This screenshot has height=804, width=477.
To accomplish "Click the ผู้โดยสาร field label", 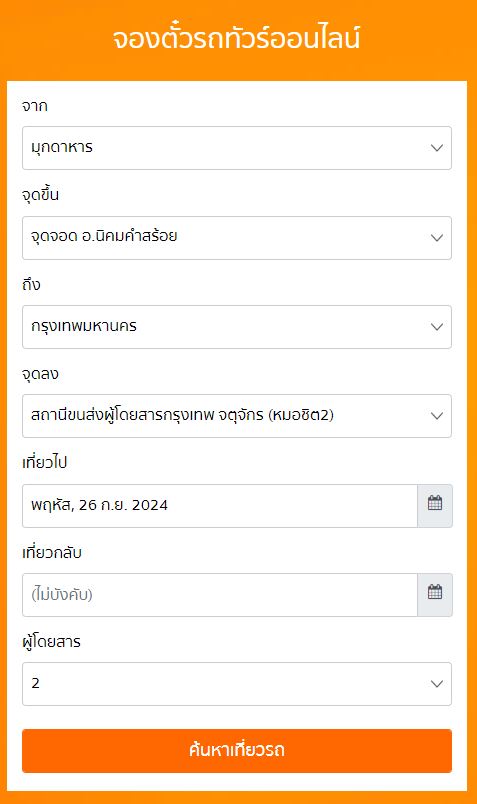I will [51, 641].
